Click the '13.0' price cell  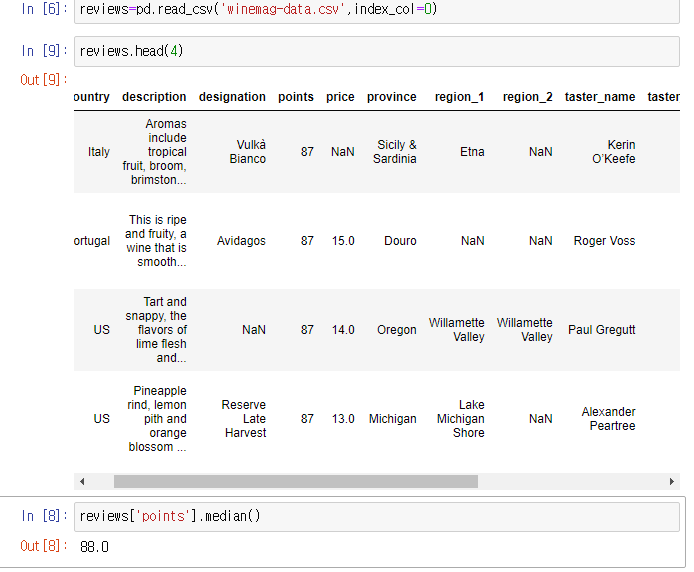[x=343, y=419]
